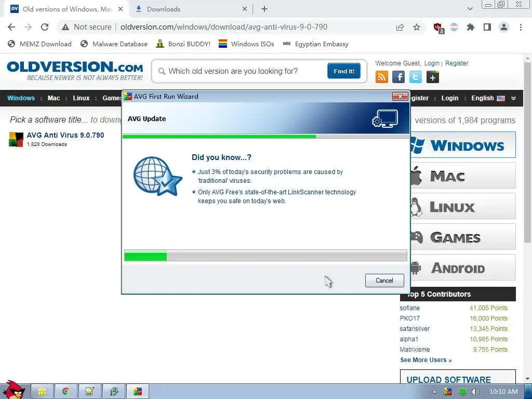Close the Old versions of Windows tab
Viewport: 532px width, 399px height.
click(121, 9)
